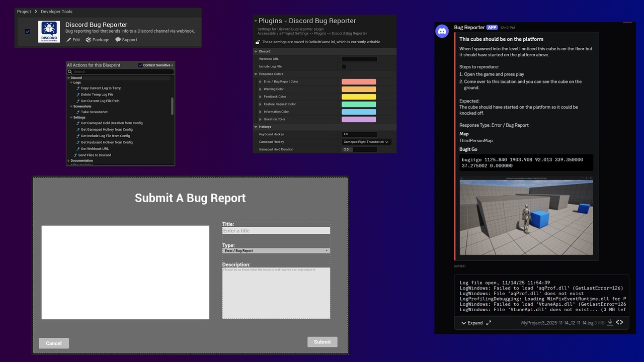Click Bug Reporter username in Discord message
Screen dimensions: 644x362
point(469,28)
